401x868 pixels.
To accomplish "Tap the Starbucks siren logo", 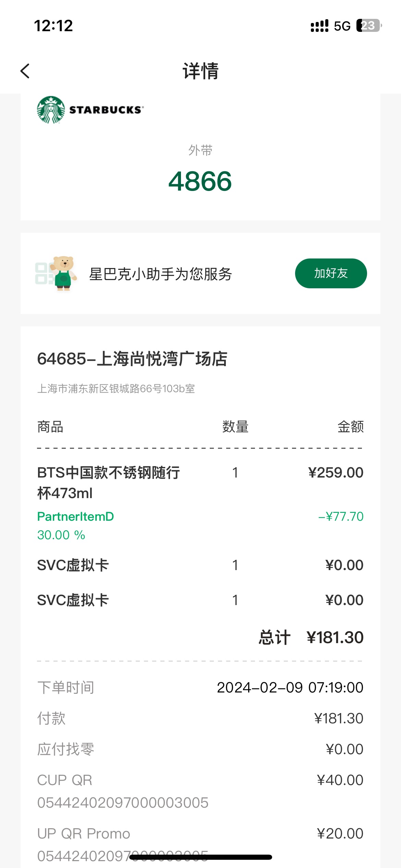I will click(x=51, y=110).
